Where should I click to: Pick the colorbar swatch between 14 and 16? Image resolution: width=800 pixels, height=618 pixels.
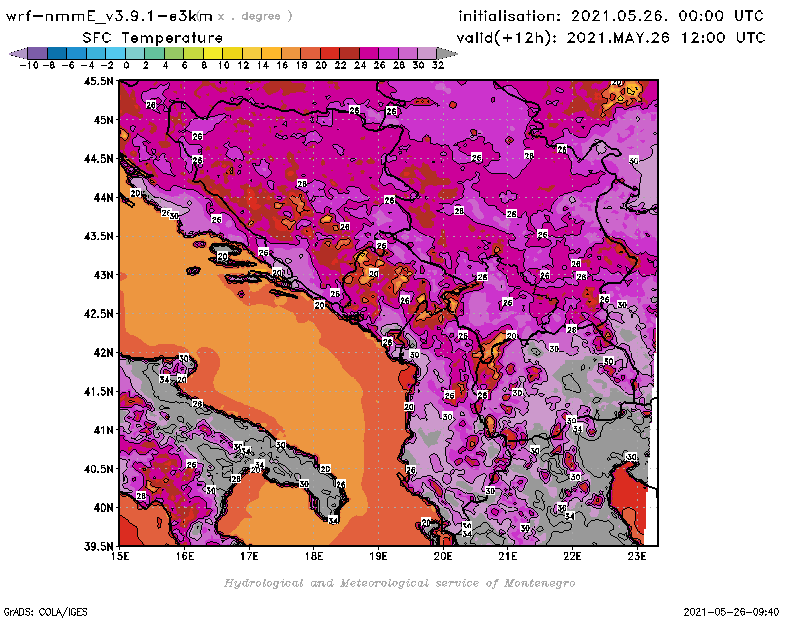point(271,53)
